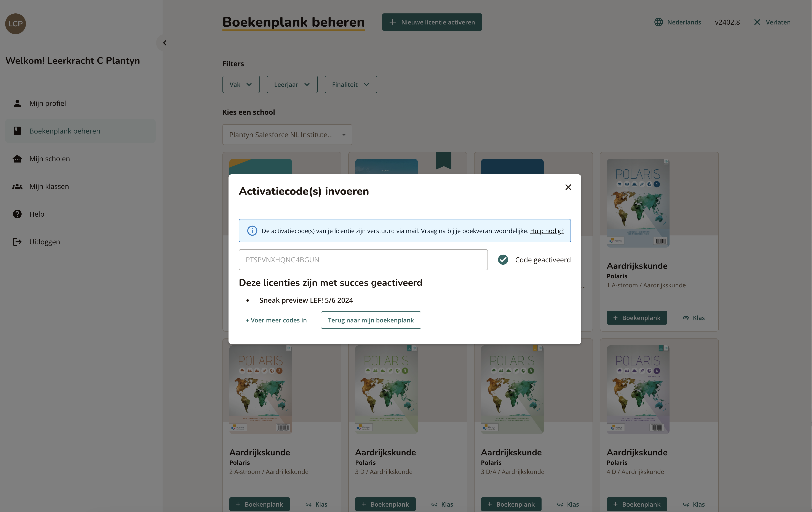Click the globe Nederlands language icon
The height and width of the screenshot is (512, 812).
coord(659,22)
